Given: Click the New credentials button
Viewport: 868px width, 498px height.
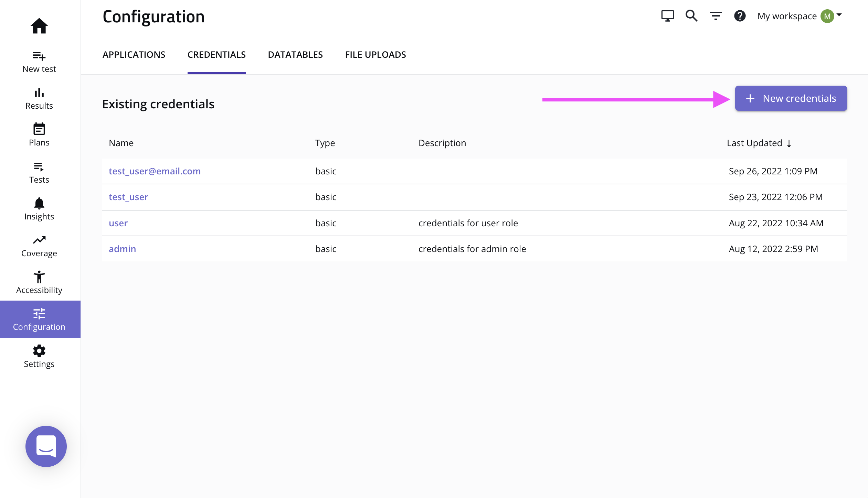Looking at the screenshot, I should 791,98.
